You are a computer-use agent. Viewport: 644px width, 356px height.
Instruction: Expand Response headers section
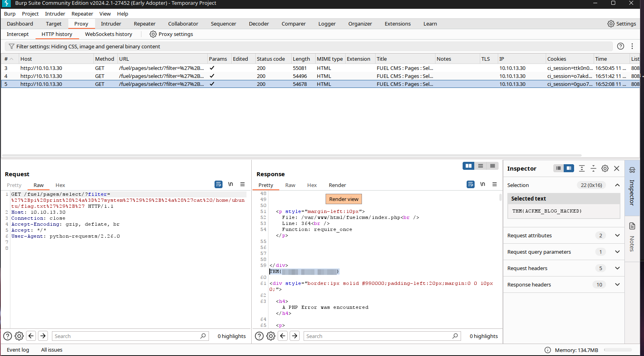[617, 284]
